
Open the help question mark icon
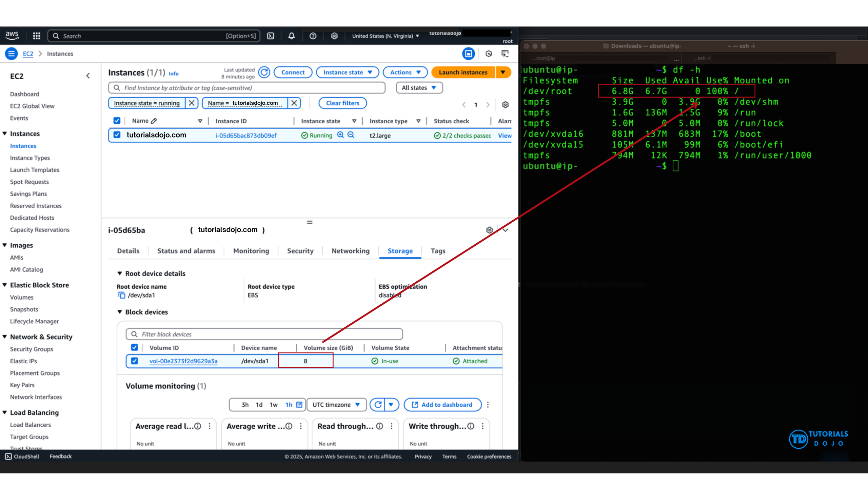pos(313,36)
